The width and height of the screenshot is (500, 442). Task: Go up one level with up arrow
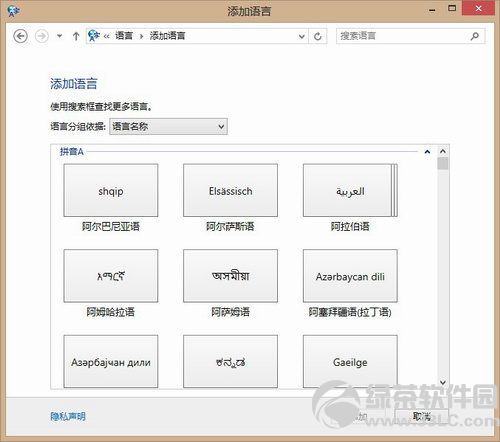click(76, 36)
